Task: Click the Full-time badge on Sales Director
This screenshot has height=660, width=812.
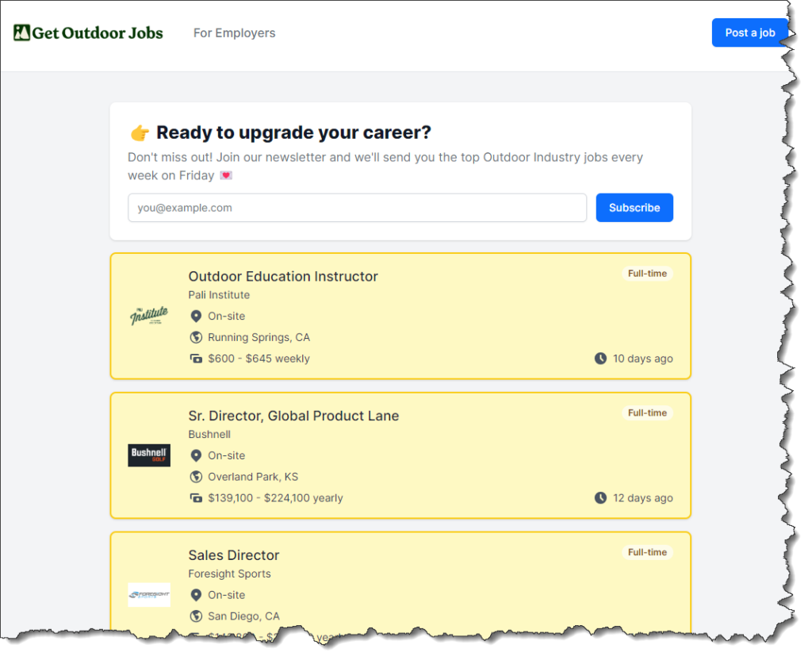Action: pyautogui.click(x=647, y=552)
